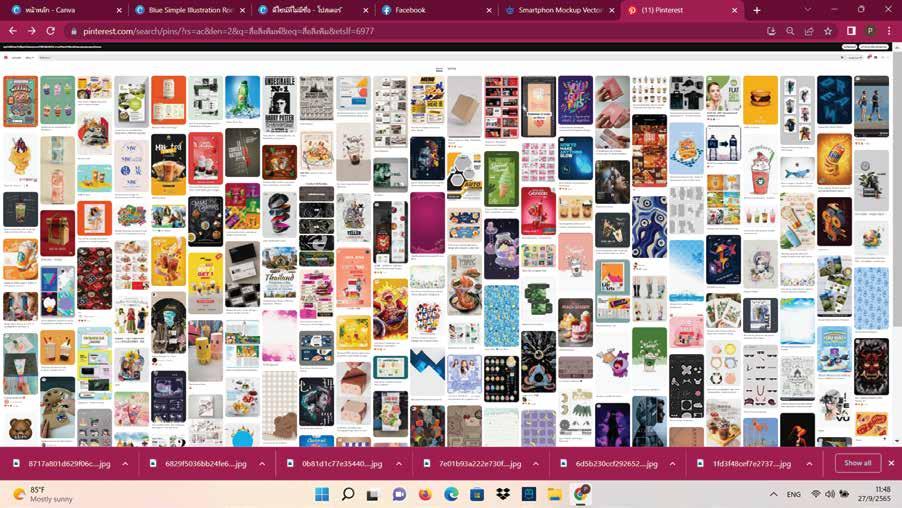Open the Harry Potter Undesirable No.1 pin
Viewport: 902px width, 508px height.
click(x=279, y=104)
